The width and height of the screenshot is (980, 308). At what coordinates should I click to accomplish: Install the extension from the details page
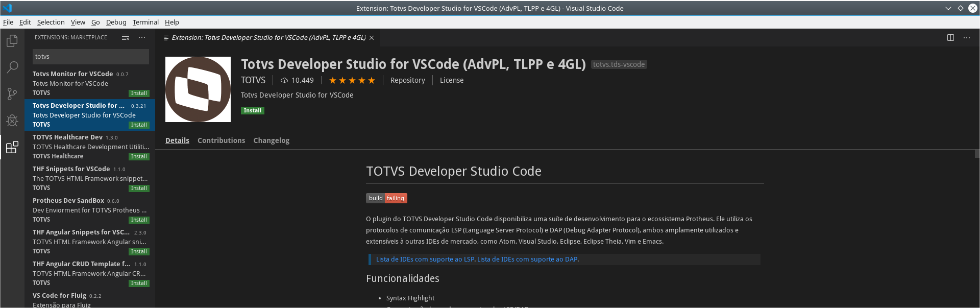coord(253,110)
